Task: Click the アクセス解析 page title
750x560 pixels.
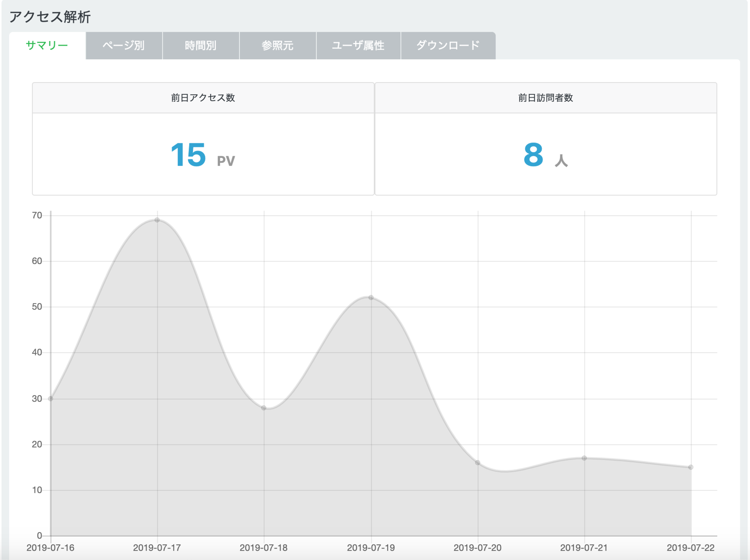Action: coord(50,17)
